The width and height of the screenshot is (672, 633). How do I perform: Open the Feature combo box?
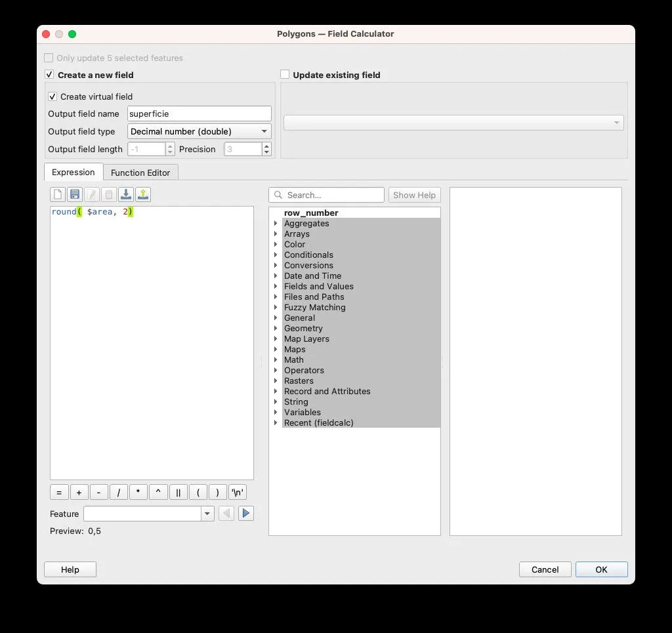(x=148, y=514)
